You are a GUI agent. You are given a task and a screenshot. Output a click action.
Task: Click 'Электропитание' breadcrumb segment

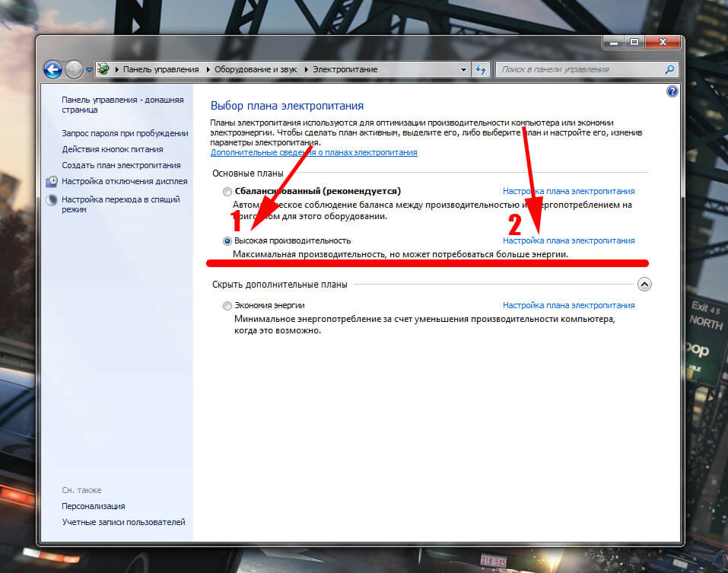345,70
